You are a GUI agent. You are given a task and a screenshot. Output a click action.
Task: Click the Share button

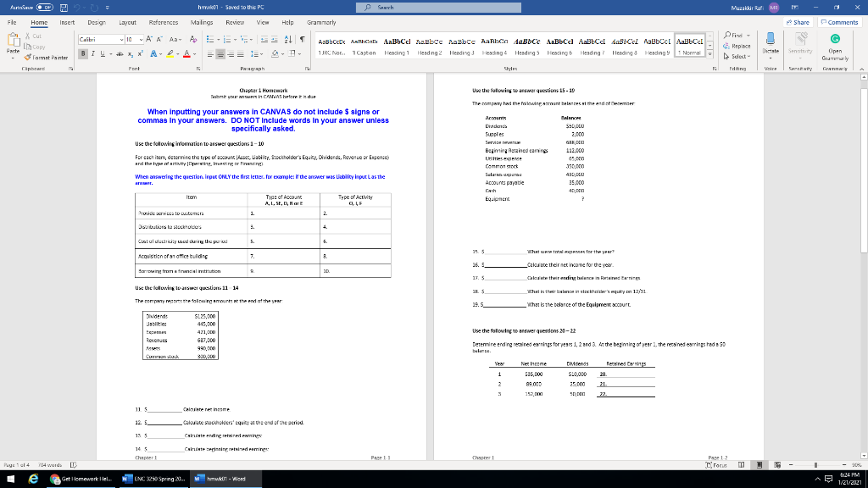click(798, 23)
